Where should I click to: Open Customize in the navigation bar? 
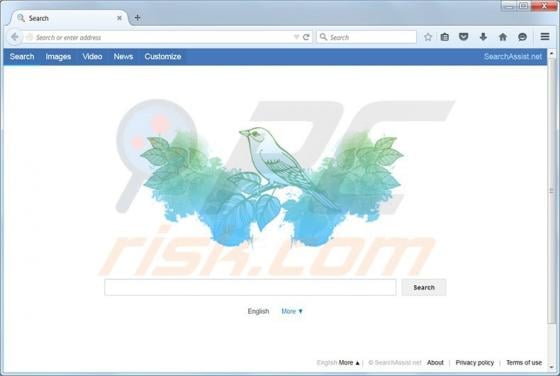163,56
